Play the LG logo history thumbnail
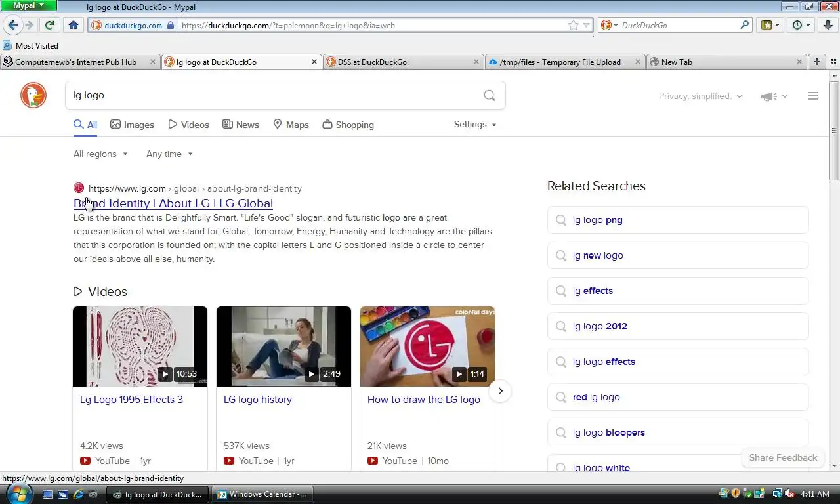Viewport: 840px width, 504px height. 283,346
